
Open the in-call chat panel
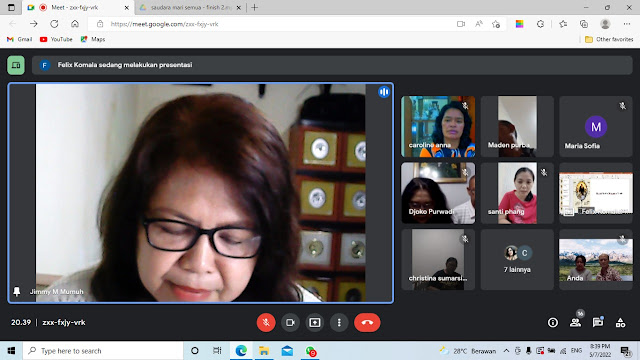tap(598, 322)
